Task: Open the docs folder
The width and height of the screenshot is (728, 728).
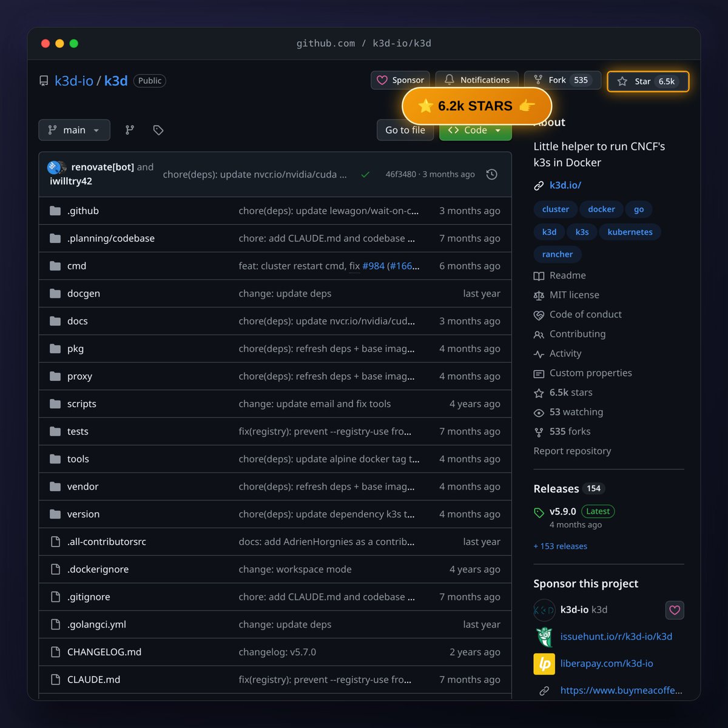Action: click(x=78, y=321)
